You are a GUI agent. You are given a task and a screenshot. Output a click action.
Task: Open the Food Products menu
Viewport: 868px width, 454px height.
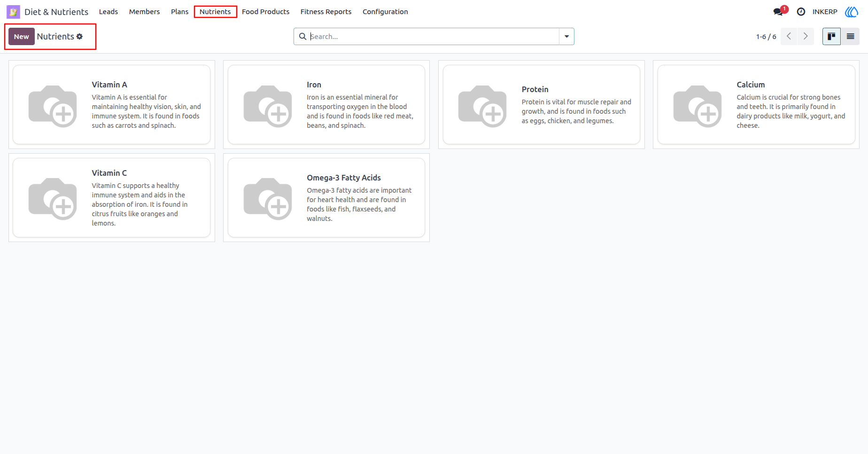pyautogui.click(x=266, y=12)
